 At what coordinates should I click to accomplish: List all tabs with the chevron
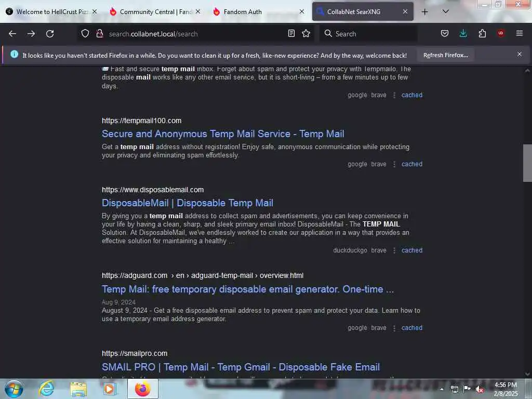445,11
